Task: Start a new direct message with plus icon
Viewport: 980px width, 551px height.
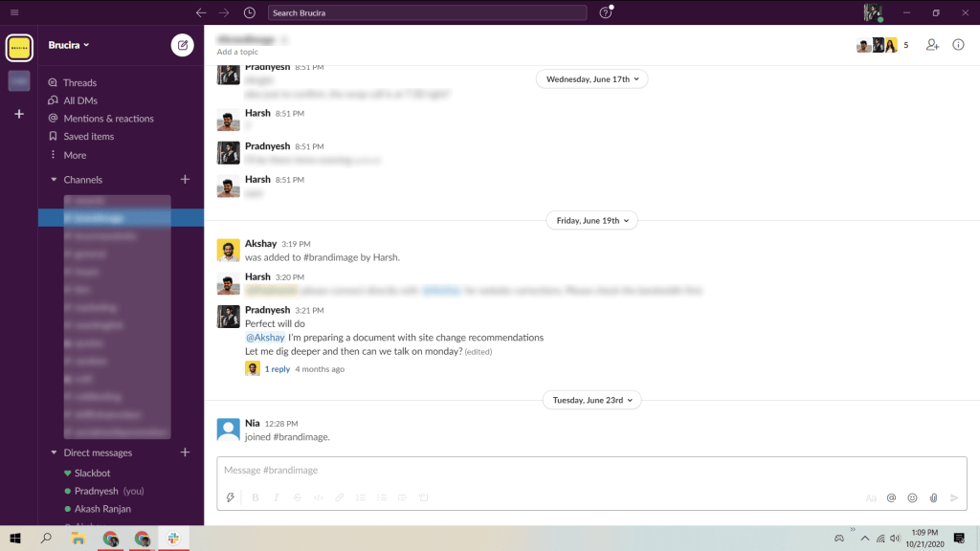Action: pyautogui.click(x=185, y=452)
